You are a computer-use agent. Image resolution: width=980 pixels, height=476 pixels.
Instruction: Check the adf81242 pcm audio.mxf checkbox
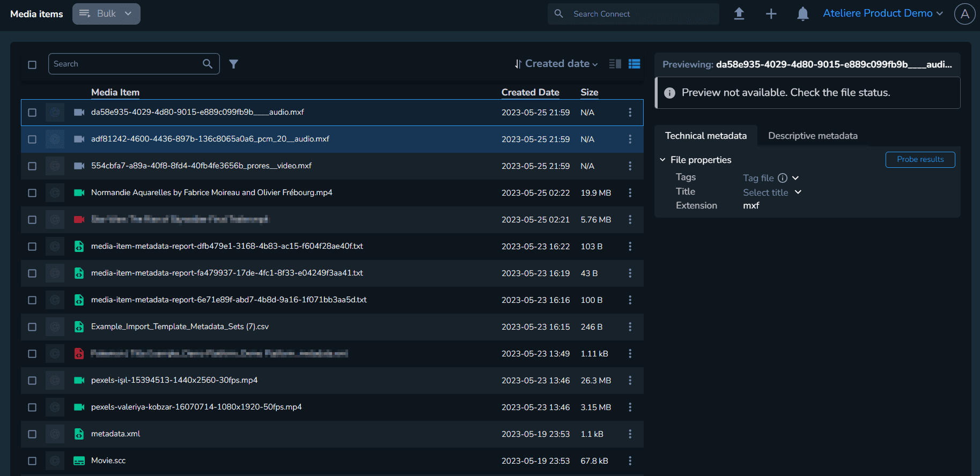32,139
